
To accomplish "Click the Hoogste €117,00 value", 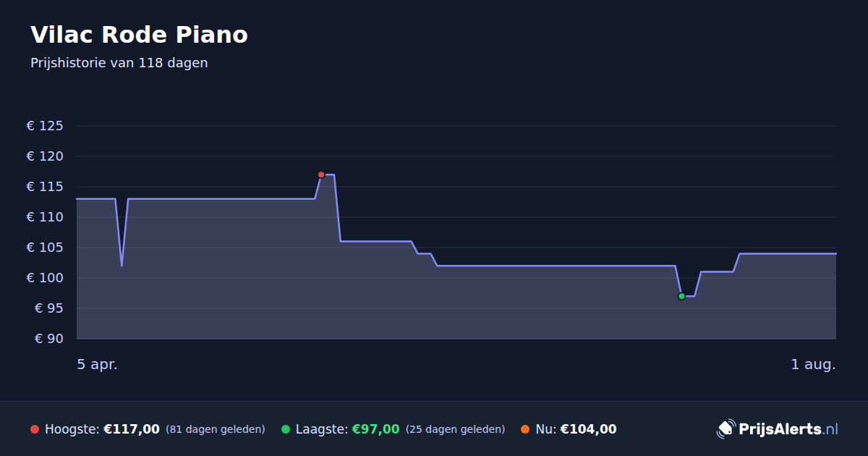I will click(132, 429).
